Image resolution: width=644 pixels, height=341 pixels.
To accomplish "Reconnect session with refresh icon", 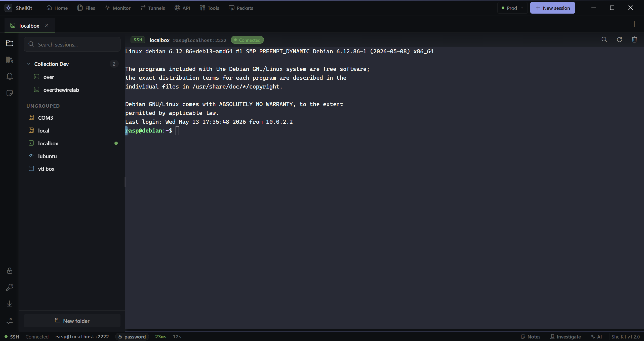I will (619, 39).
